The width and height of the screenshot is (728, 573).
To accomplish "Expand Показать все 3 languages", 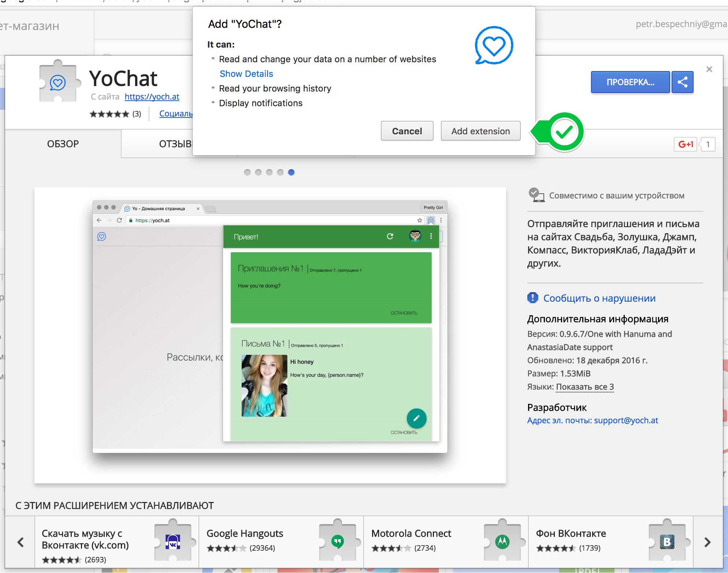I will point(585,387).
